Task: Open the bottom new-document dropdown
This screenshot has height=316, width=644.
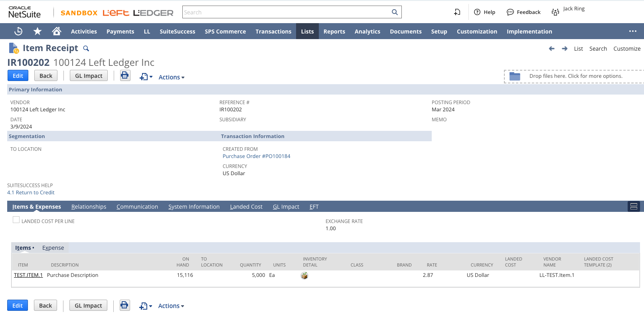Action: pyautogui.click(x=146, y=306)
